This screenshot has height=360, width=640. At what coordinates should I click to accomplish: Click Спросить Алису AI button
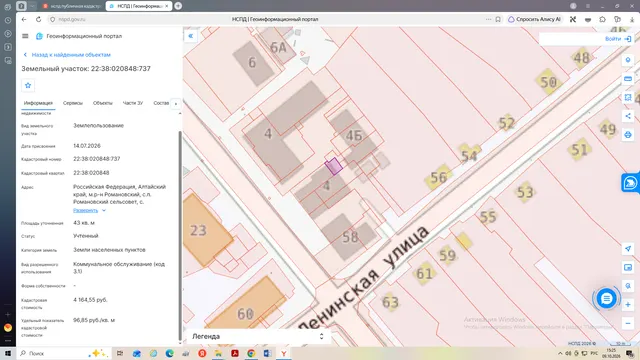coord(534,19)
